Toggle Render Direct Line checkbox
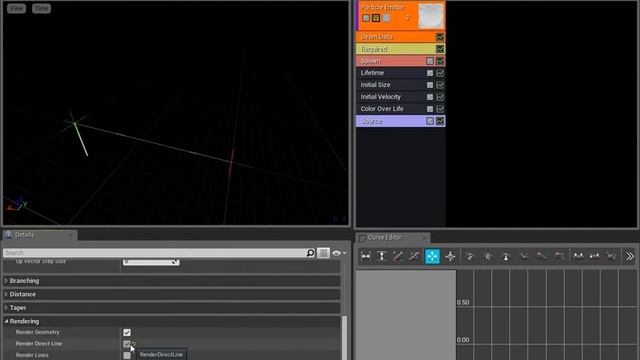The image size is (640, 360). coord(127,344)
